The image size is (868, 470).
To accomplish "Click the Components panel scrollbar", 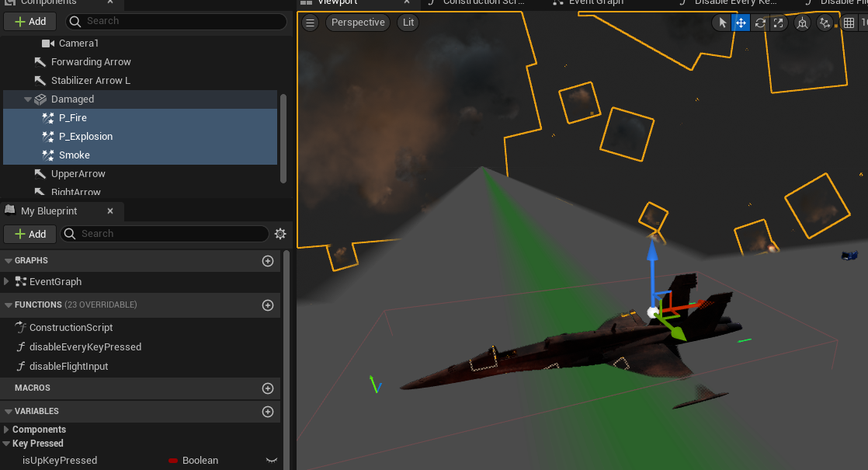I will click(283, 138).
